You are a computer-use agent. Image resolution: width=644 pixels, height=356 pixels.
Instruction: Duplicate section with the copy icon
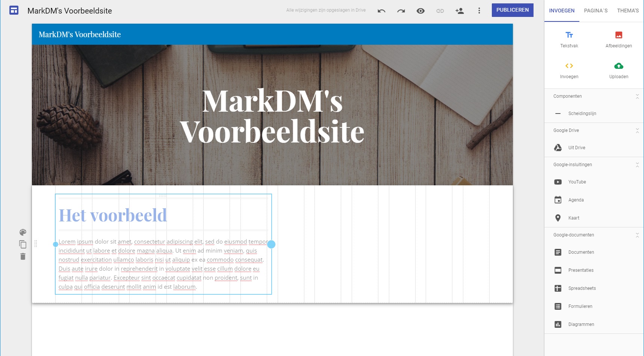tap(23, 244)
